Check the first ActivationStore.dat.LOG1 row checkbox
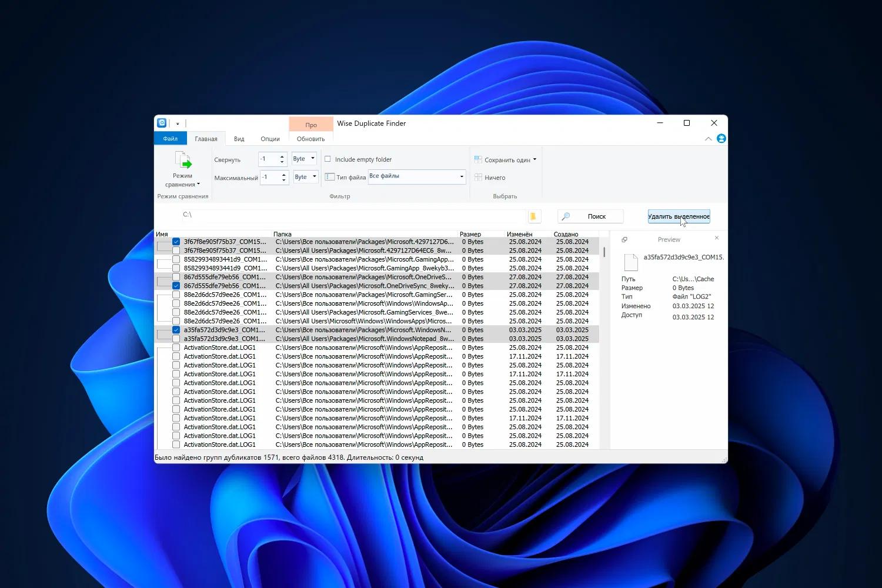 click(176, 347)
